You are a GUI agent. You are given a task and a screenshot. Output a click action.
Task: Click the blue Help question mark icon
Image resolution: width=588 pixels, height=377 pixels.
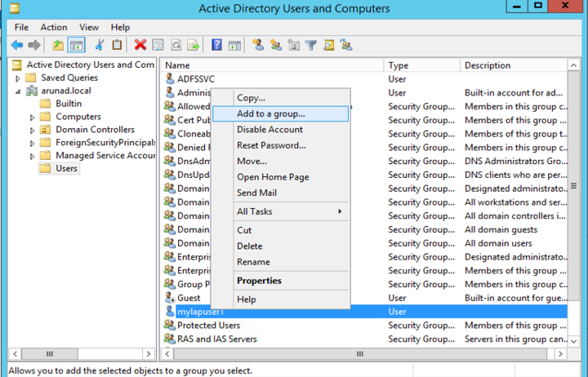click(x=216, y=46)
